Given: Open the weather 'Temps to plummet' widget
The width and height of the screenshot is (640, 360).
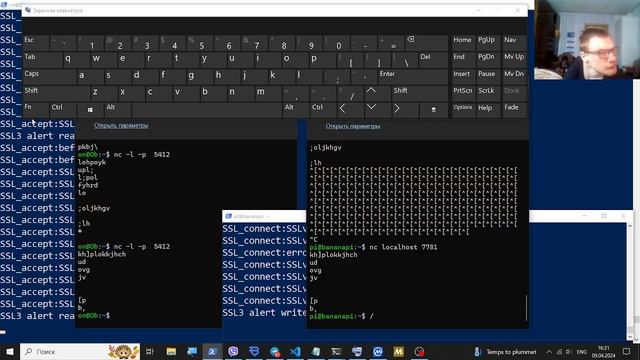Looking at the screenshot, I should click(505, 351).
